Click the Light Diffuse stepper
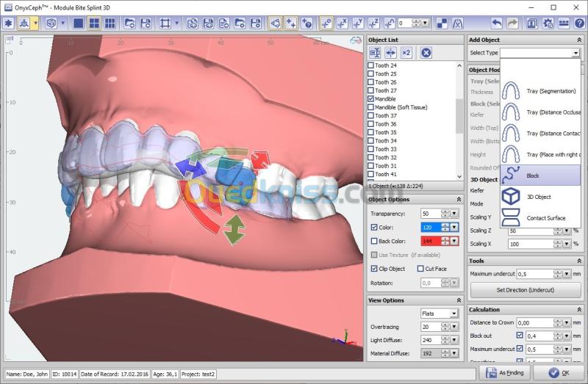This screenshot has height=384, width=588. click(x=445, y=340)
